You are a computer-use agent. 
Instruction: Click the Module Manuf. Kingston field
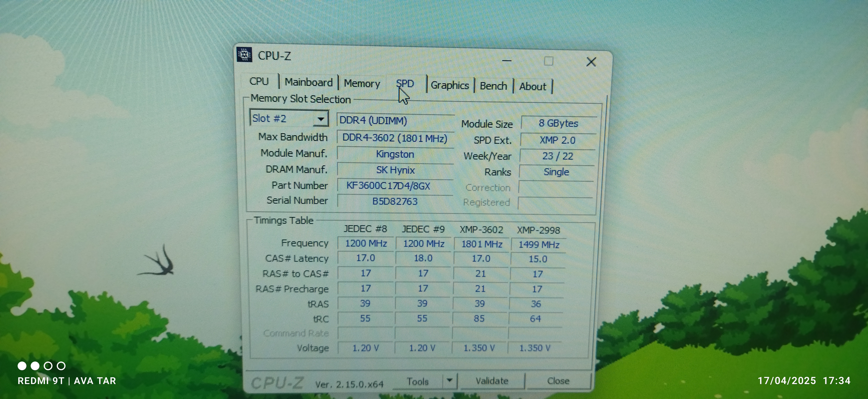[395, 154]
